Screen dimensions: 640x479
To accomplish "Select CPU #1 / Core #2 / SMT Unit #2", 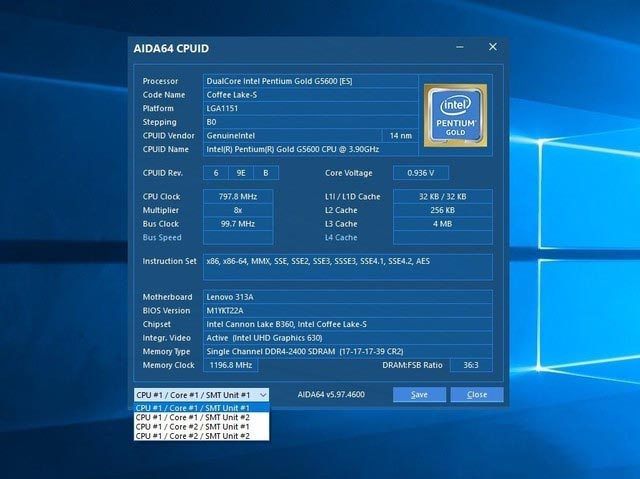I will point(202,436).
